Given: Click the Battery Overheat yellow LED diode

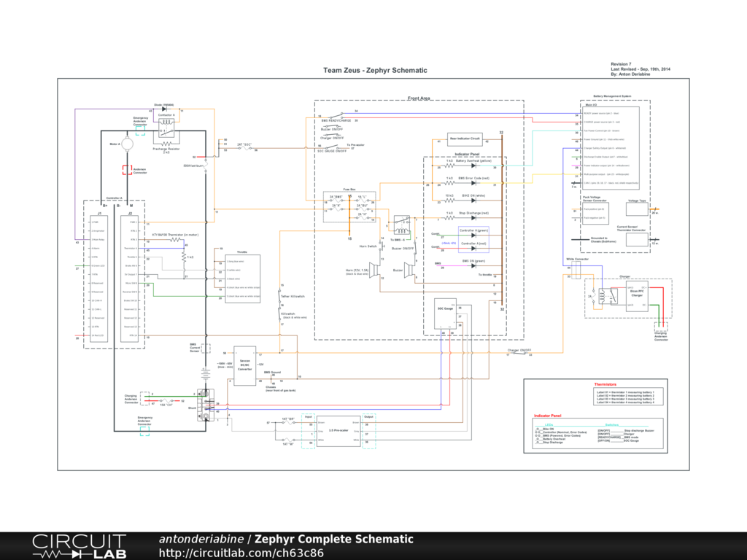Looking at the screenshot, I should tap(474, 165).
